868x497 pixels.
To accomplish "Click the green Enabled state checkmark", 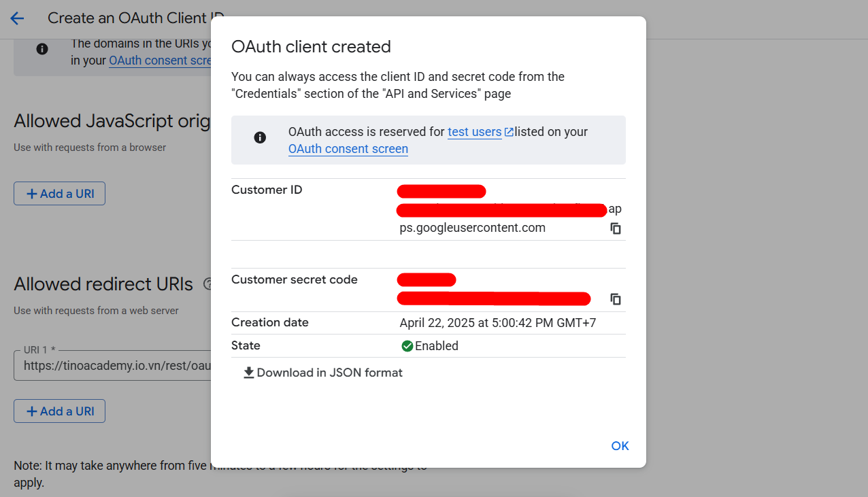I will pos(407,346).
